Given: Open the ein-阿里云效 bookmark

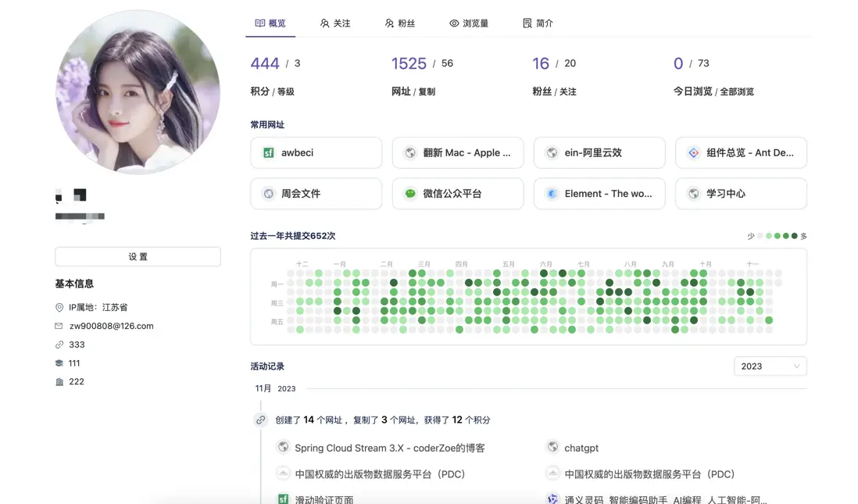Looking at the screenshot, I should [x=599, y=152].
